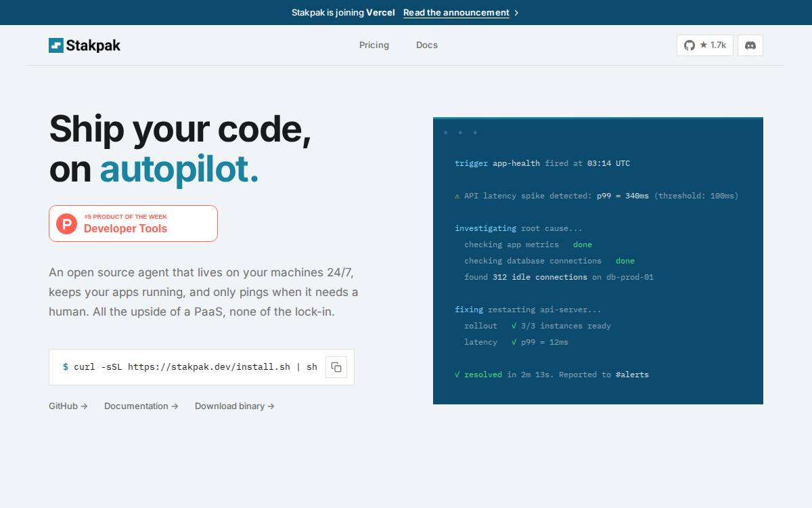812x508 pixels.
Task: Click the 'An open source agent' description paragraph
Action: pyautogui.click(x=204, y=293)
